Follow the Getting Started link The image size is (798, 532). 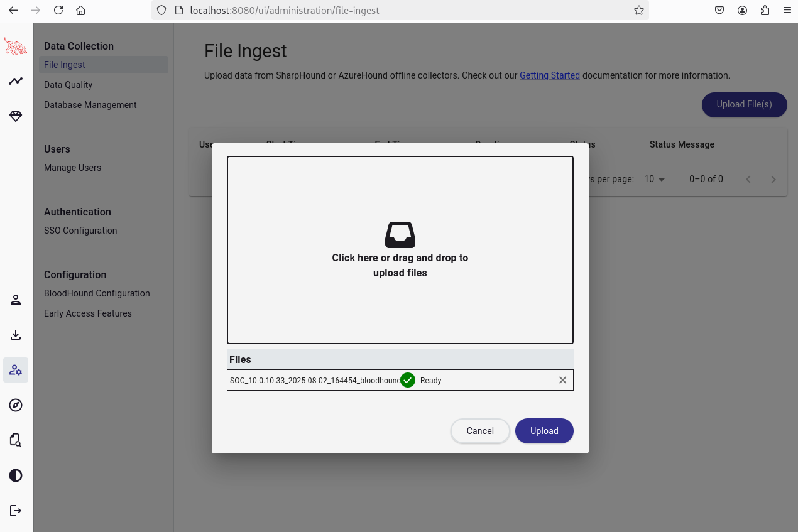[x=550, y=75]
